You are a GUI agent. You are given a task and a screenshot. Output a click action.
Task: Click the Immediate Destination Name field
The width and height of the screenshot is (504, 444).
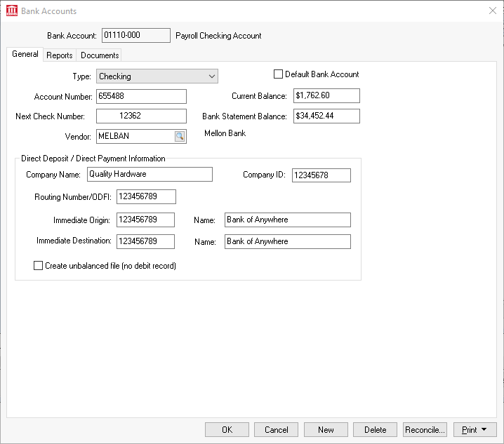pos(288,241)
